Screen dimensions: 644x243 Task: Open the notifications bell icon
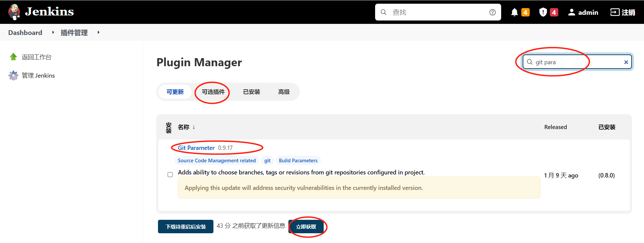514,12
